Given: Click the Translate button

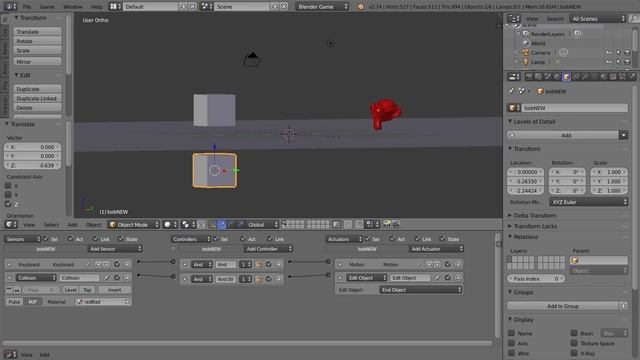Looking at the screenshot, I should coord(38,31).
